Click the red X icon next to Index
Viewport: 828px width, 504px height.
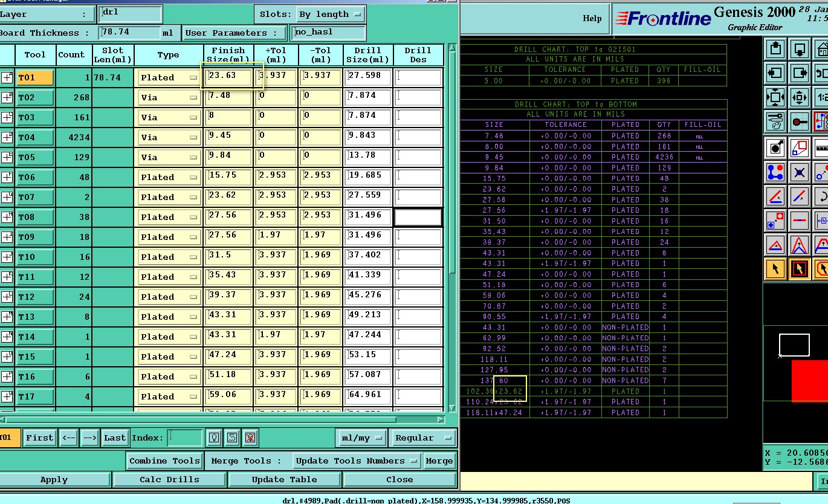250,438
